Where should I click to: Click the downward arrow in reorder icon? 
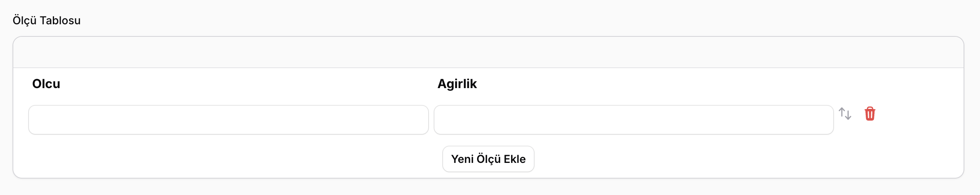coord(848,115)
